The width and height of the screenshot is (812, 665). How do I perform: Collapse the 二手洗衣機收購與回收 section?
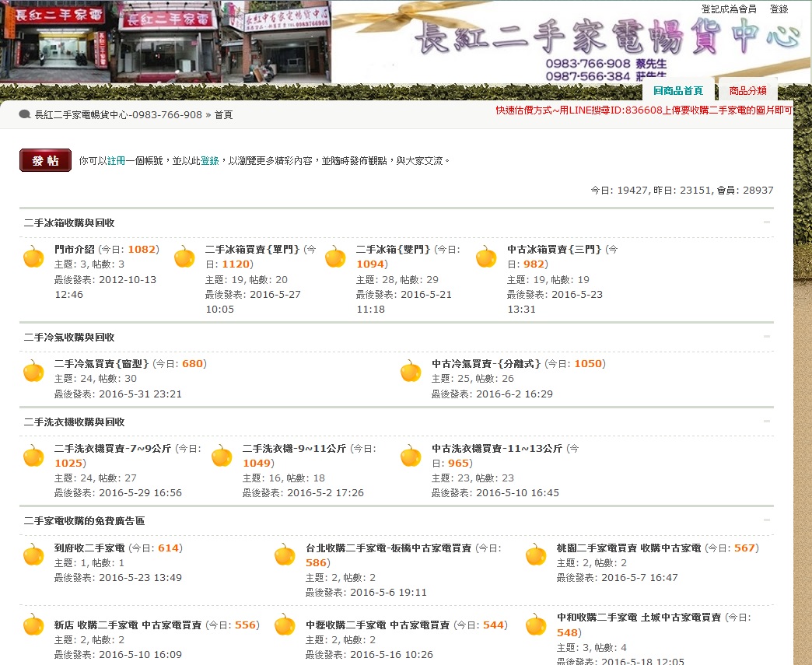pyautogui.click(x=767, y=422)
